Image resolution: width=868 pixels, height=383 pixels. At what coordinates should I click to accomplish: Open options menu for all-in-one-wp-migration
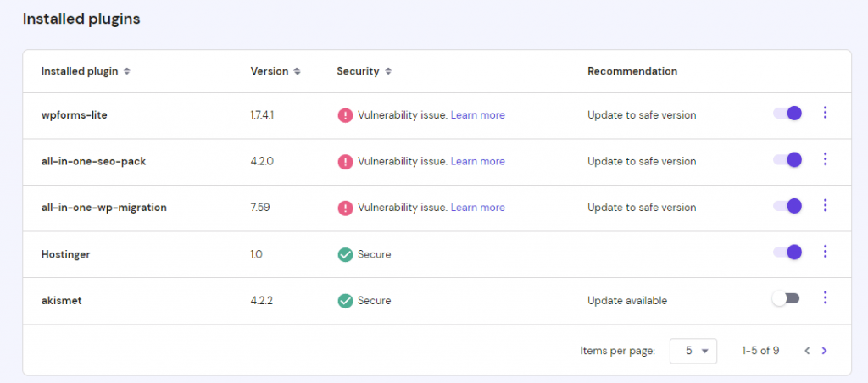click(x=825, y=206)
